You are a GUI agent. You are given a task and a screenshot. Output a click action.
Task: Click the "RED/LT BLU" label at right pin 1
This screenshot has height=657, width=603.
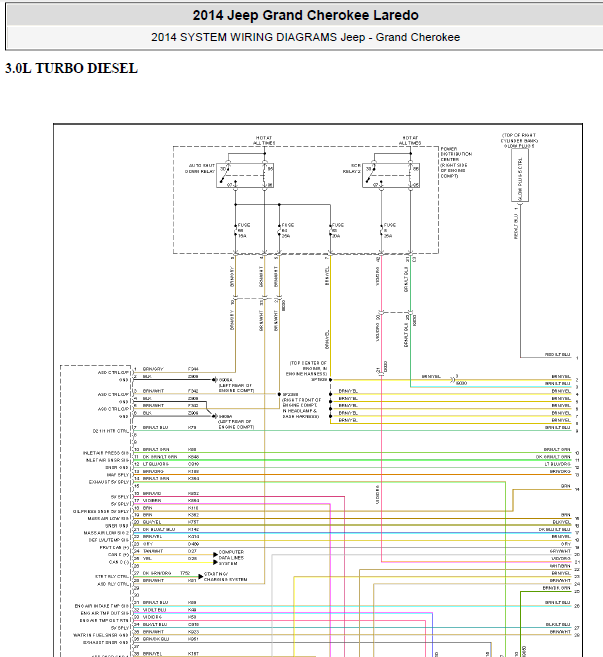[x=557, y=354]
